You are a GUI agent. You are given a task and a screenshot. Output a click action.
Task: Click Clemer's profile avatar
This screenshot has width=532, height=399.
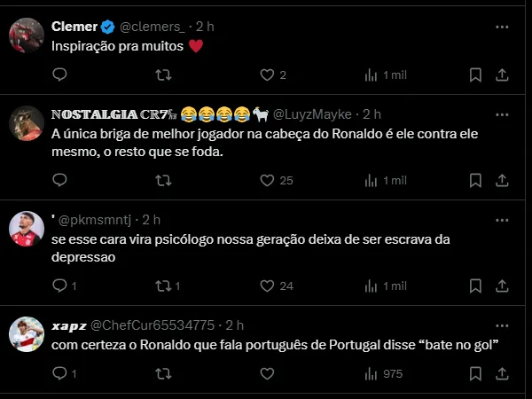[x=27, y=37]
